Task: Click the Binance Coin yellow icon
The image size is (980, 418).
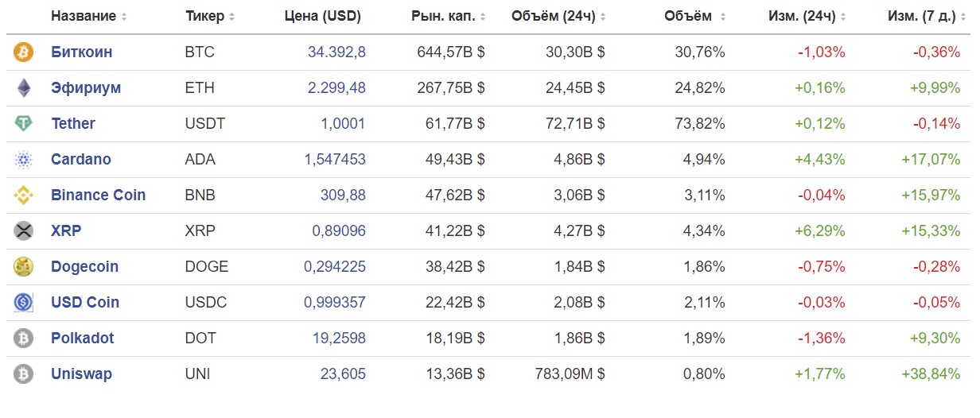Action: point(23,195)
